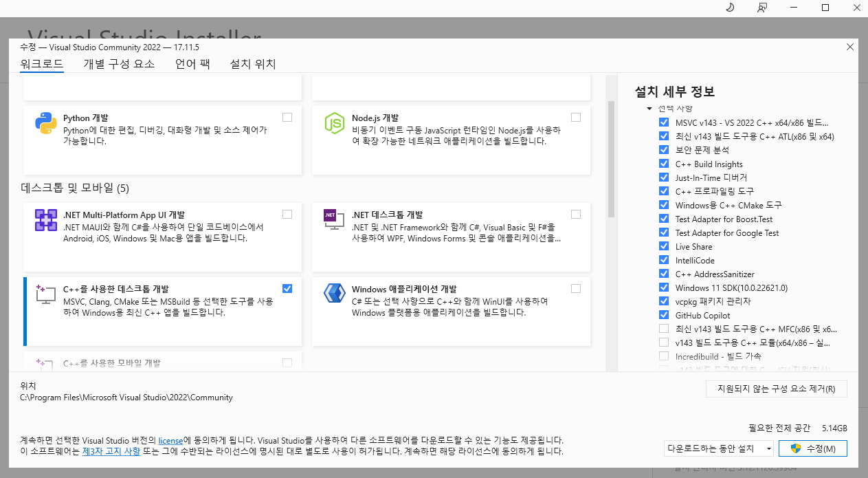Uncheck the C++ 프로파일링 도구 option
Screen dimensions: 868x478
click(x=664, y=191)
